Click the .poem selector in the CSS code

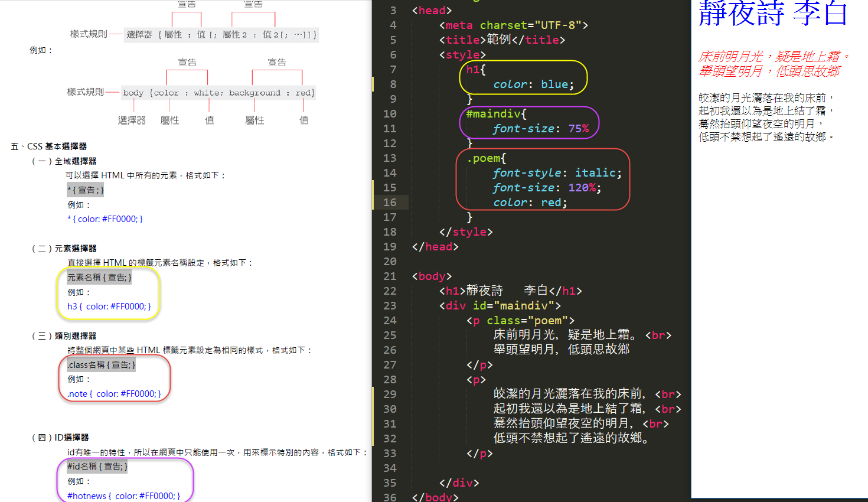click(486, 158)
